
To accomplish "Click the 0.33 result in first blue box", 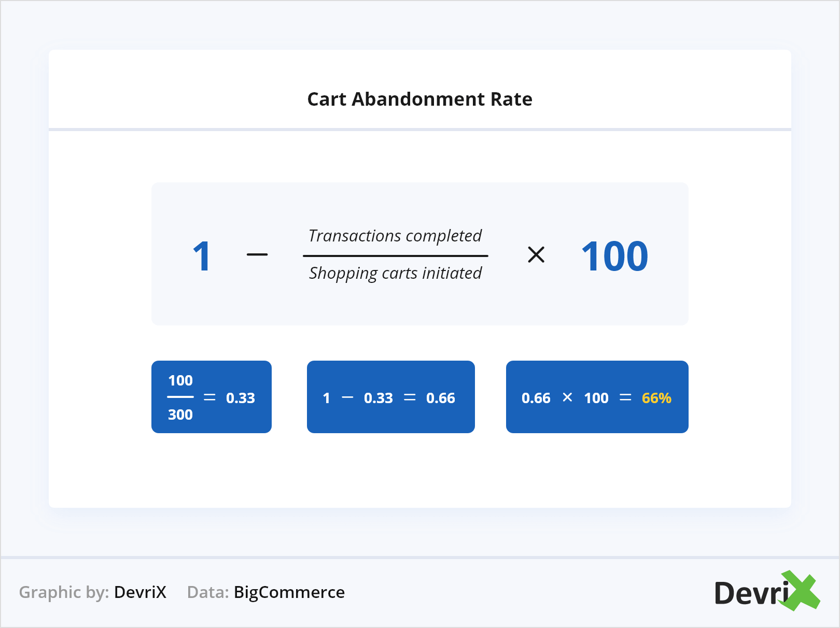I will coord(241,398).
